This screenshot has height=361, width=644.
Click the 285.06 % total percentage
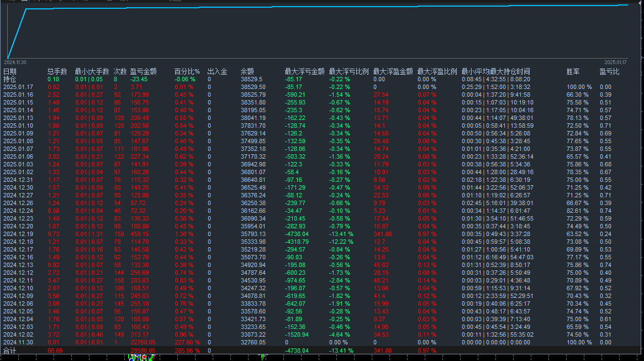coord(187,350)
